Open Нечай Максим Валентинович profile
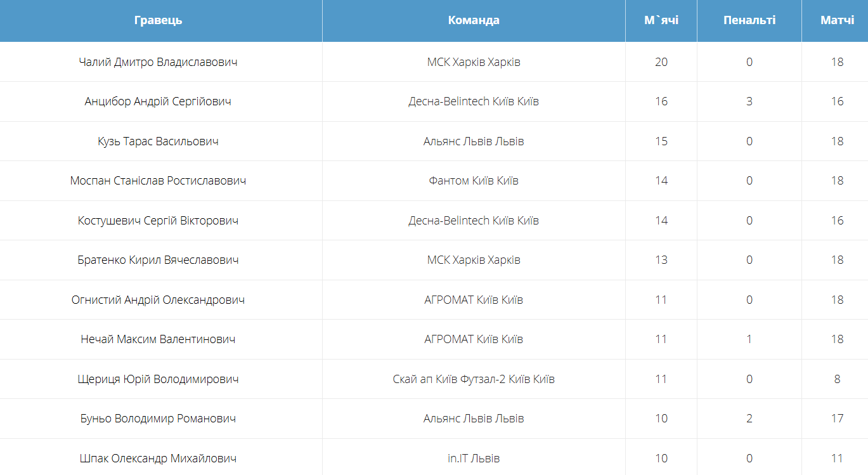The height and width of the screenshot is (475, 868). coord(158,339)
